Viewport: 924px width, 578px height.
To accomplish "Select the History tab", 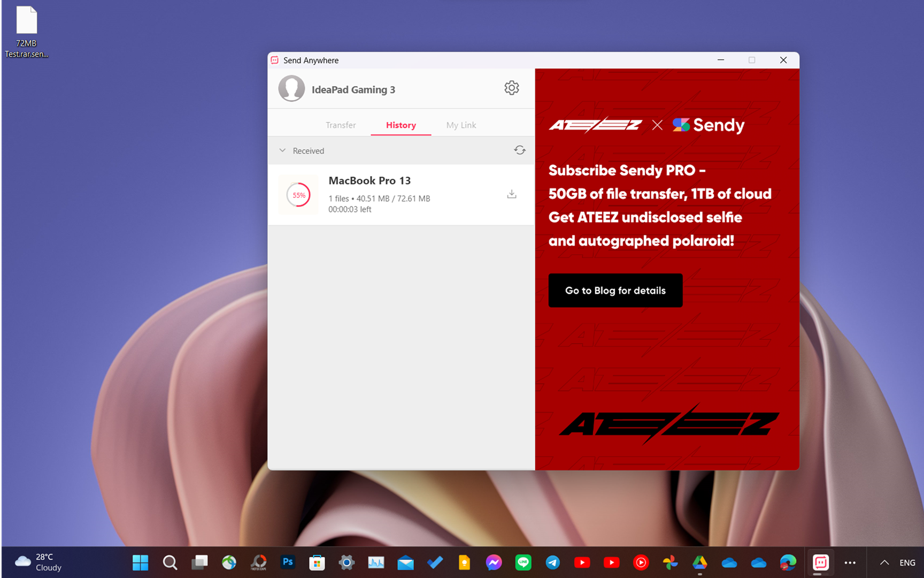I will pos(401,125).
